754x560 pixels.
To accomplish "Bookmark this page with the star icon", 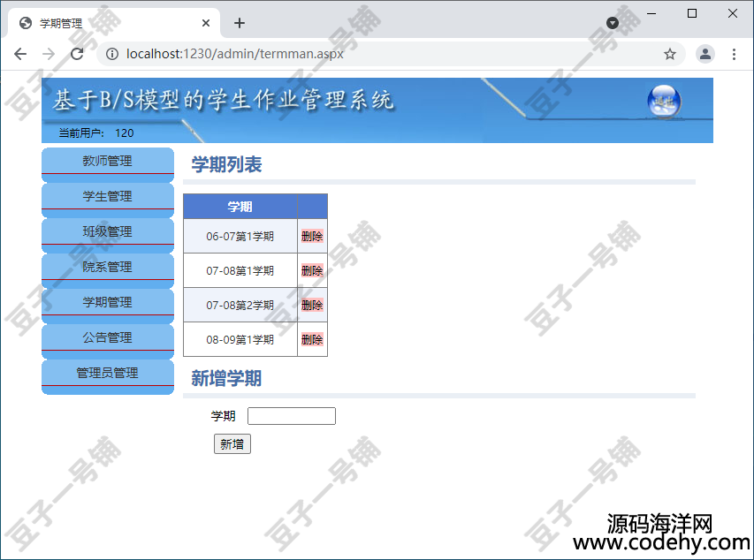I will 670,54.
